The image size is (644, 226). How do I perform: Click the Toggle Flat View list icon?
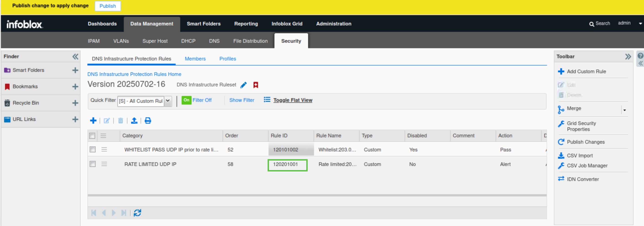coord(267,100)
